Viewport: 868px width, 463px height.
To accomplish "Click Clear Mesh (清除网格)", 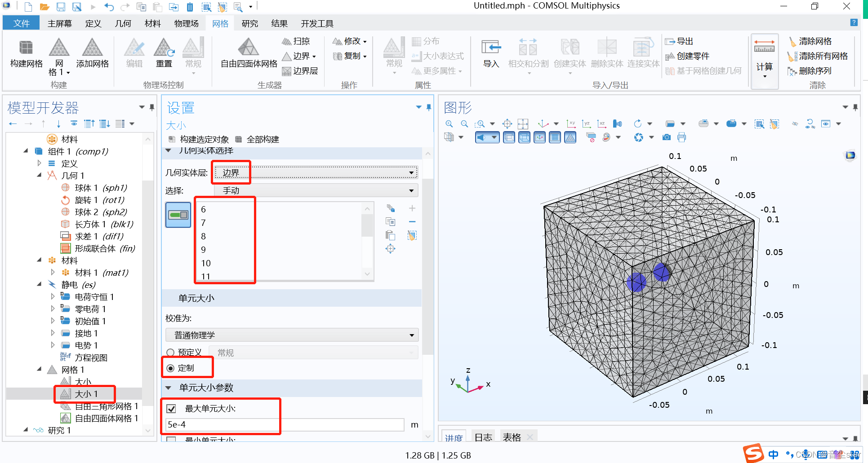I will click(810, 41).
